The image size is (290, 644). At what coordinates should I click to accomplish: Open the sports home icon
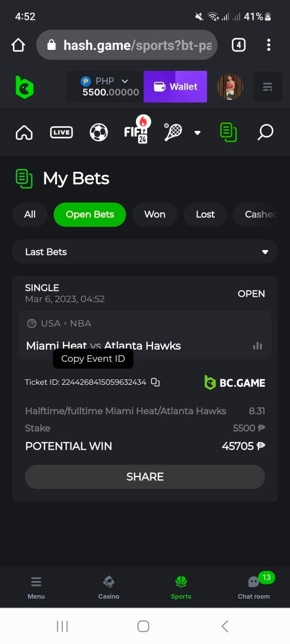24,132
